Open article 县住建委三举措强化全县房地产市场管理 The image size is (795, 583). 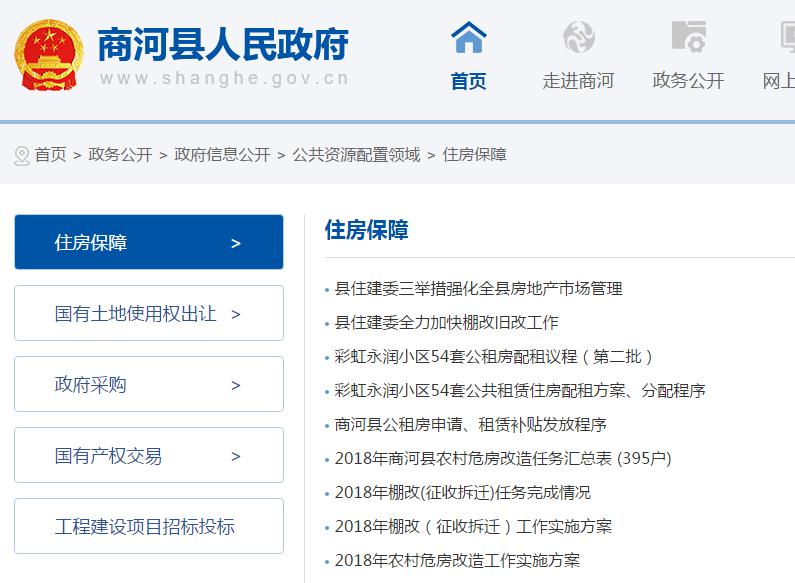tap(478, 288)
